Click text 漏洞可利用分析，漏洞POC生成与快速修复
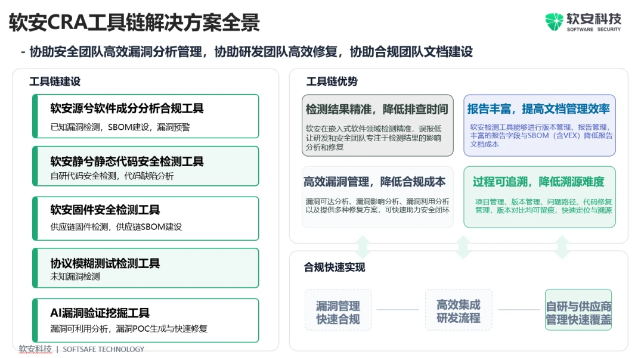The image size is (644, 358). coord(129,328)
